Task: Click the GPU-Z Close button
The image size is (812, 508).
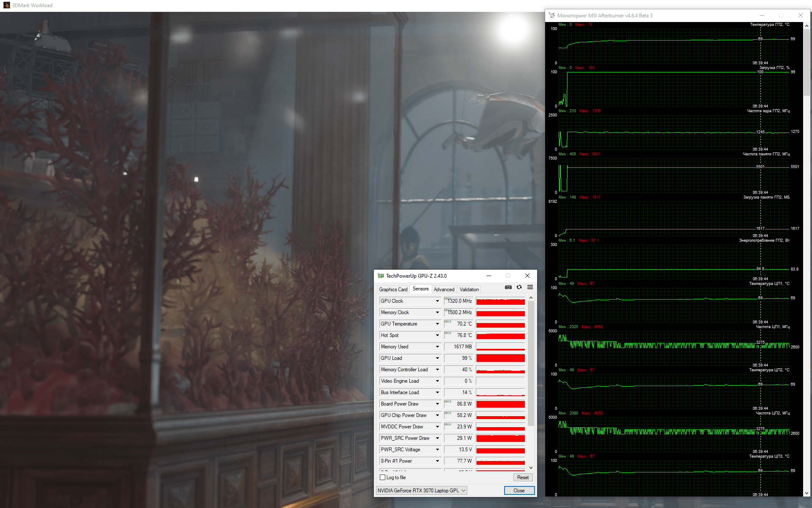Action: tap(519, 490)
